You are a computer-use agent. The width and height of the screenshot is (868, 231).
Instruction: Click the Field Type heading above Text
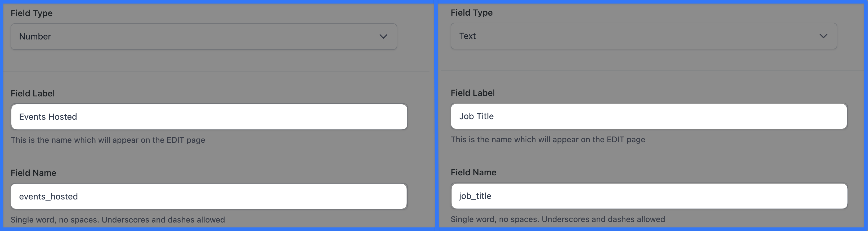[x=471, y=13]
